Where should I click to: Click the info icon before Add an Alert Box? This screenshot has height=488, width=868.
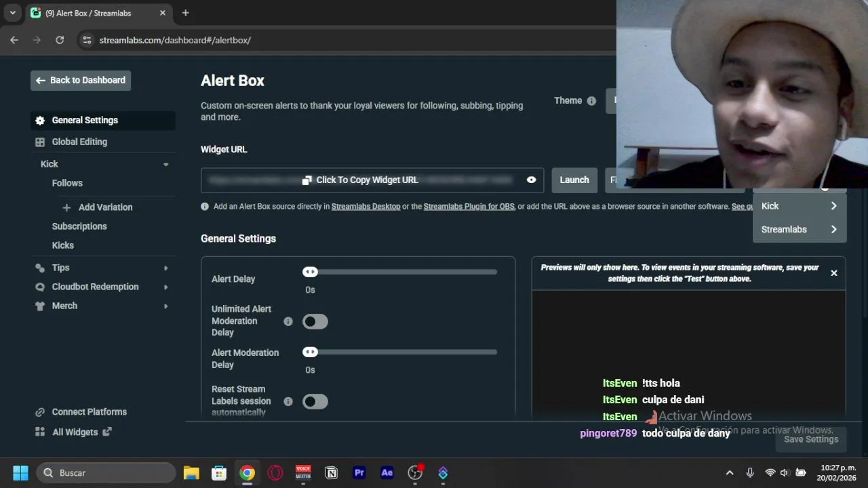[x=205, y=207]
